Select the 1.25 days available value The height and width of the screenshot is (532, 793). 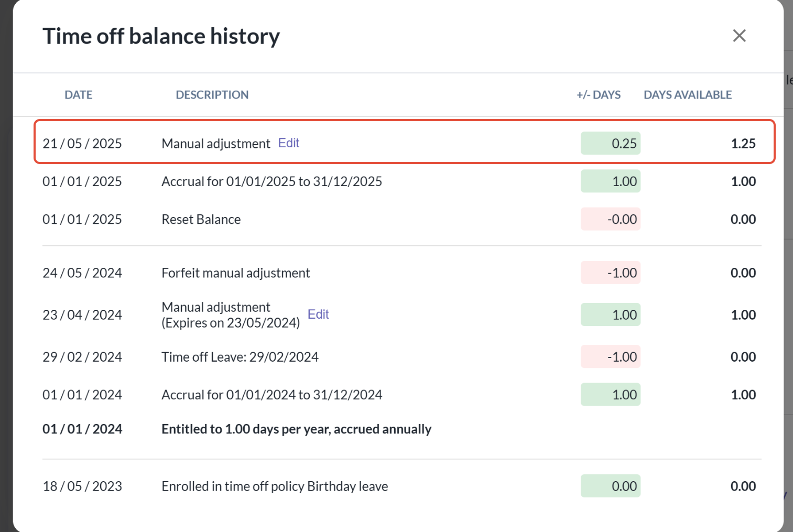click(743, 144)
